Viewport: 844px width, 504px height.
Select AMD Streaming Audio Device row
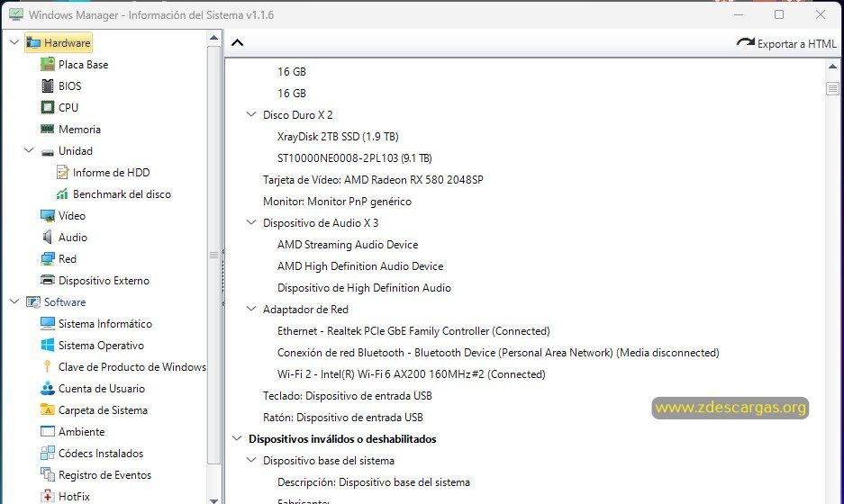[x=348, y=245]
